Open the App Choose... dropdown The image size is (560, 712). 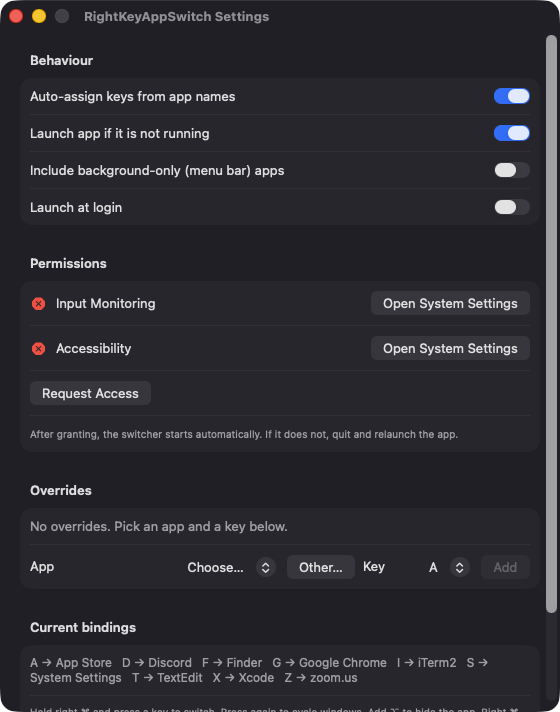(x=231, y=567)
